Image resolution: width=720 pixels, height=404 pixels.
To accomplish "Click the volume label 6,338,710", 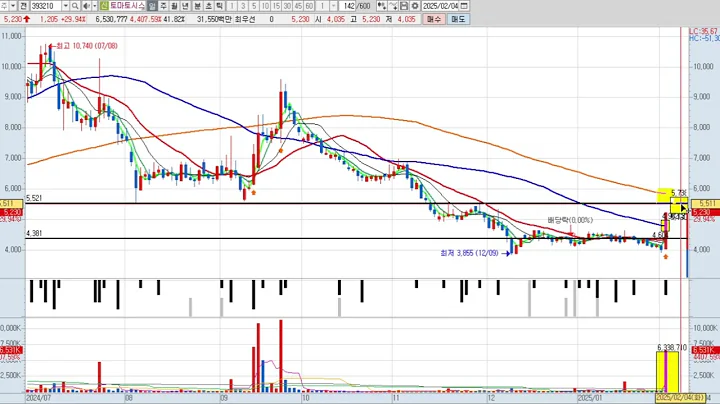I will (x=672, y=348).
